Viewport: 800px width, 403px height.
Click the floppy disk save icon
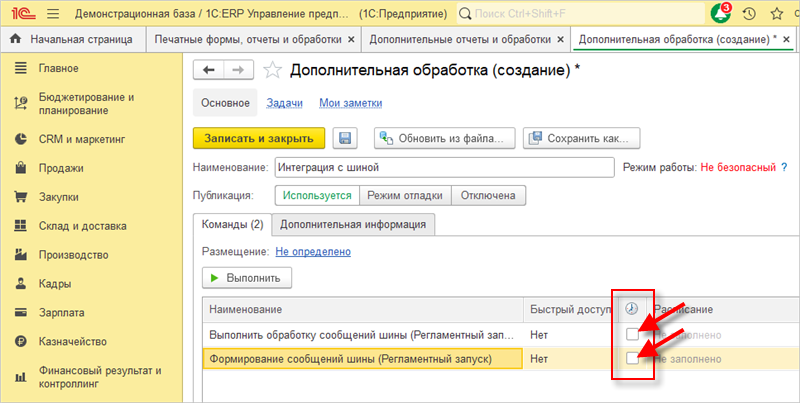[x=346, y=138]
